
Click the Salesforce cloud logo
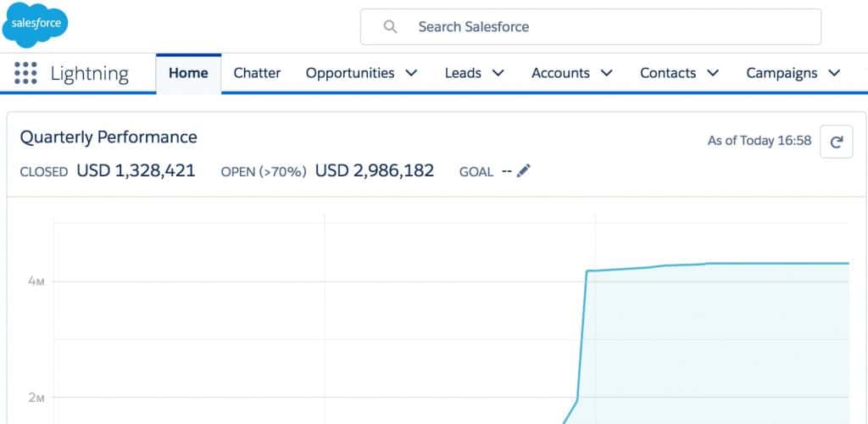(x=35, y=25)
